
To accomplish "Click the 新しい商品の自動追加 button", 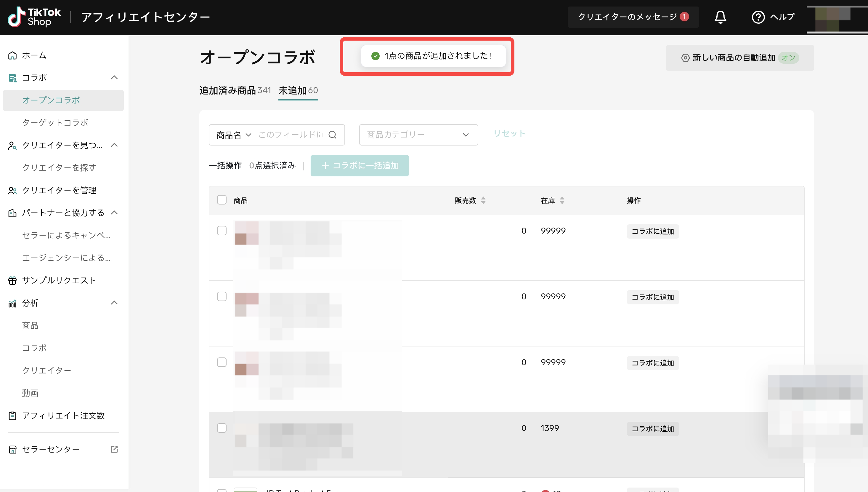I will (740, 58).
